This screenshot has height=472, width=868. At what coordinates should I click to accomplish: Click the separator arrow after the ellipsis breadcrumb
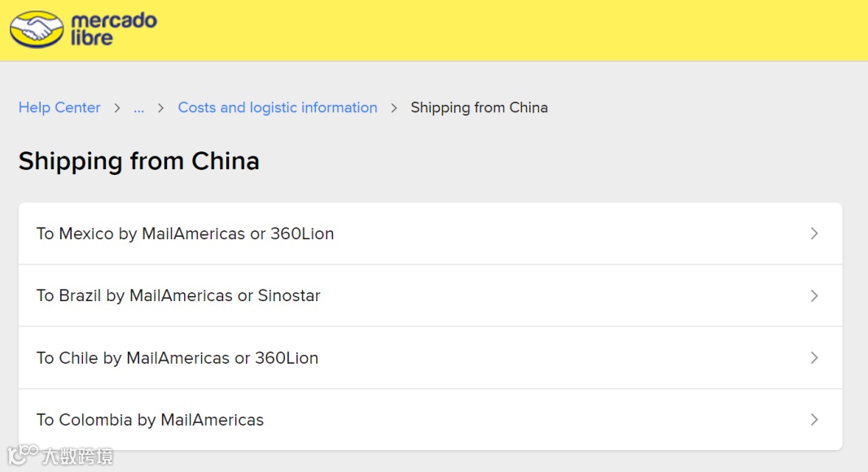[x=160, y=107]
